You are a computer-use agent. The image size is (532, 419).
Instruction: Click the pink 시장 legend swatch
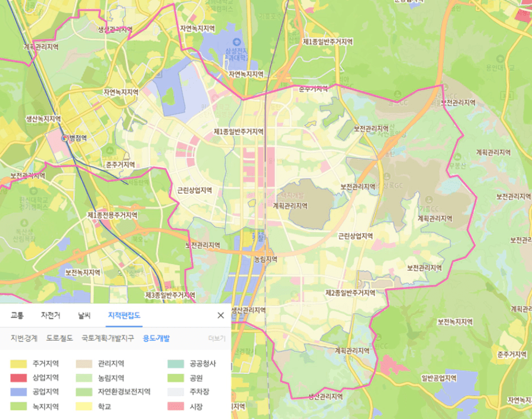tap(175, 407)
